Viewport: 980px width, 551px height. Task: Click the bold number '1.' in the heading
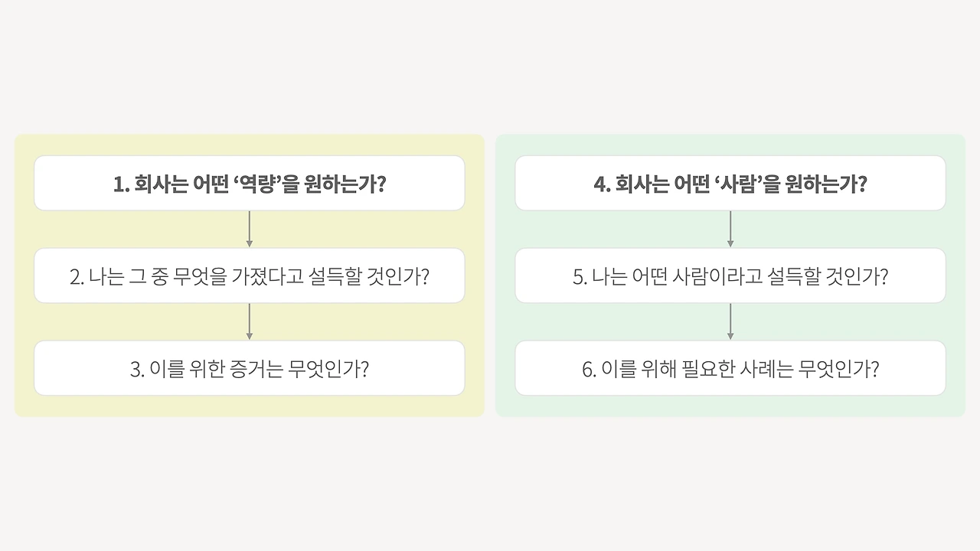click(121, 184)
